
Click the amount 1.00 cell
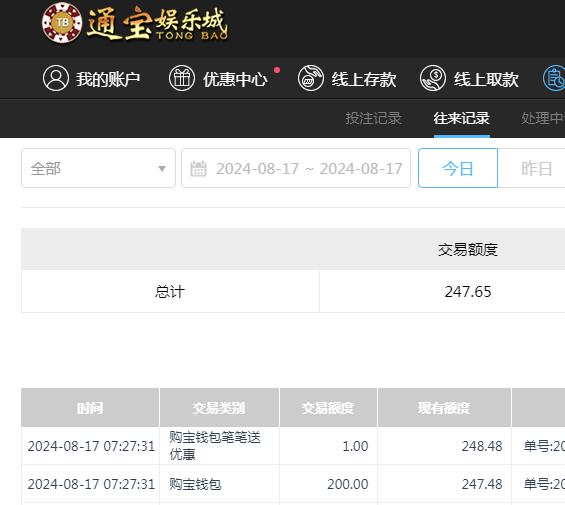[x=328, y=446]
